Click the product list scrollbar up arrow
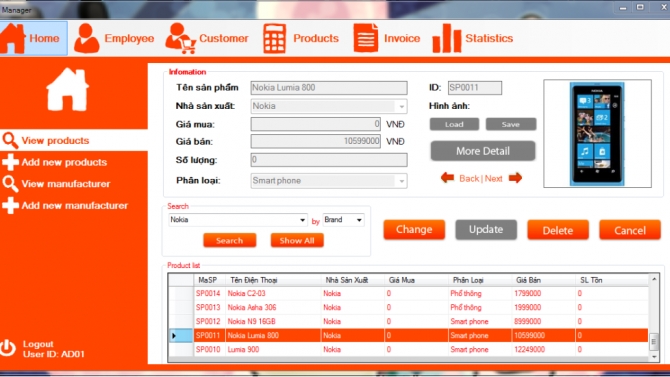This screenshot has height=377, width=670. tap(654, 279)
